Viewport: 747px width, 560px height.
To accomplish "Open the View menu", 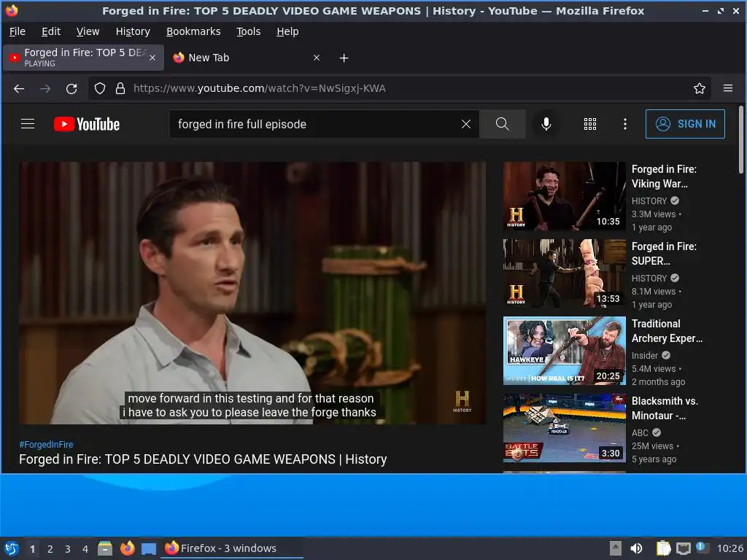I will (88, 31).
